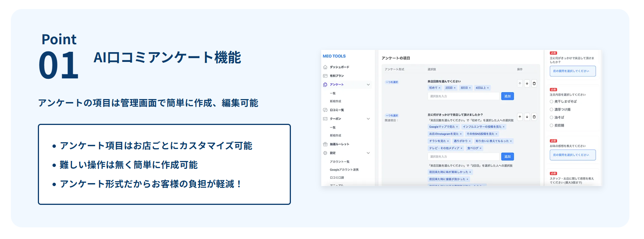644x239 pixels.
Task: Open 新規作成 under the クーポン menu
Action: [335, 135]
